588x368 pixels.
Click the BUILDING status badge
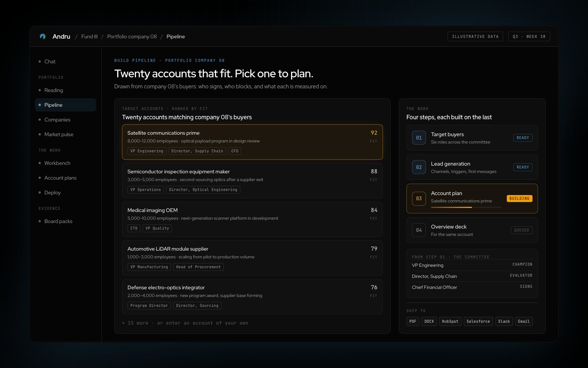pyautogui.click(x=520, y=198)
